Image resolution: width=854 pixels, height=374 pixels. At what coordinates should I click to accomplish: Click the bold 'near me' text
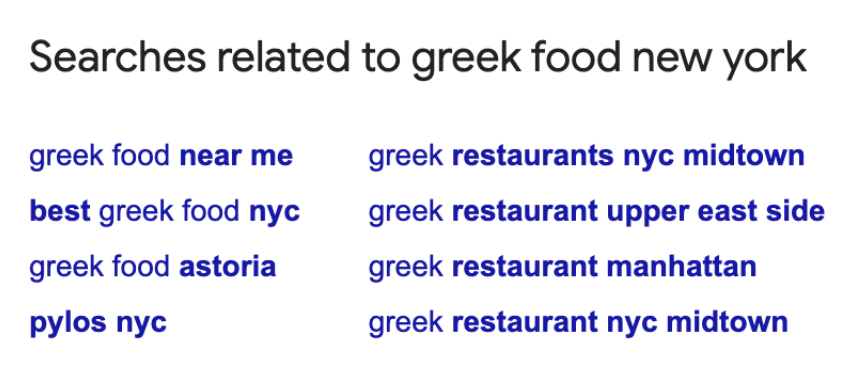pyautogui.click(x=236, y=156)
